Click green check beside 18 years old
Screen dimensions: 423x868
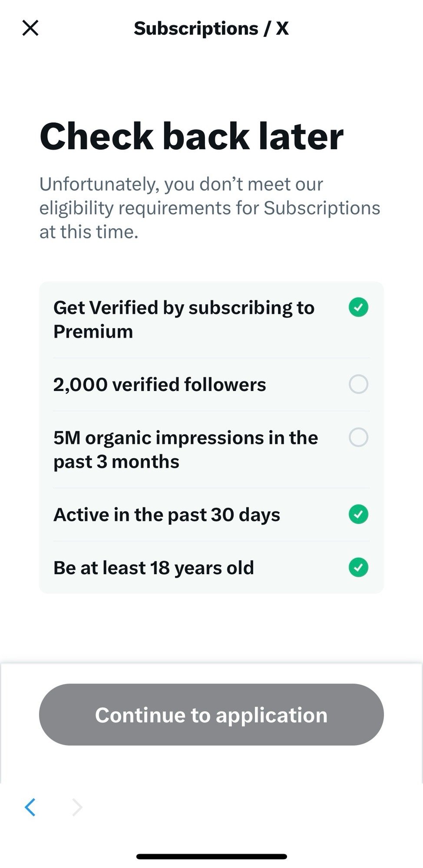click(358, 567)
